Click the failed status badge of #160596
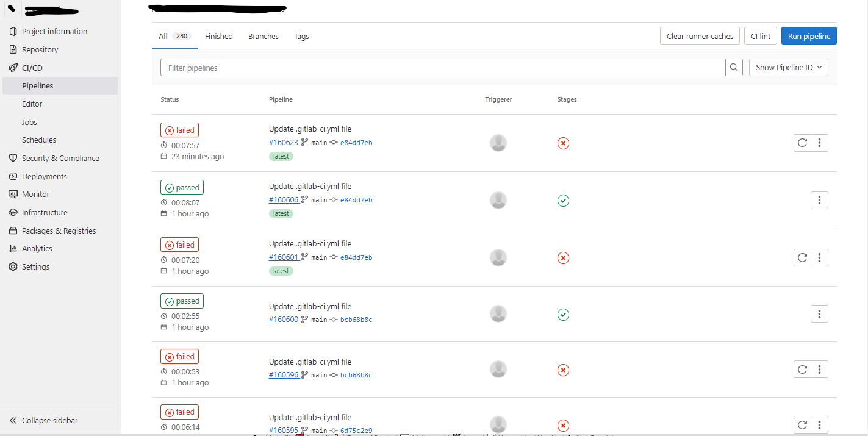Viewport: 868px width, 436px height. tap(179, 356)
